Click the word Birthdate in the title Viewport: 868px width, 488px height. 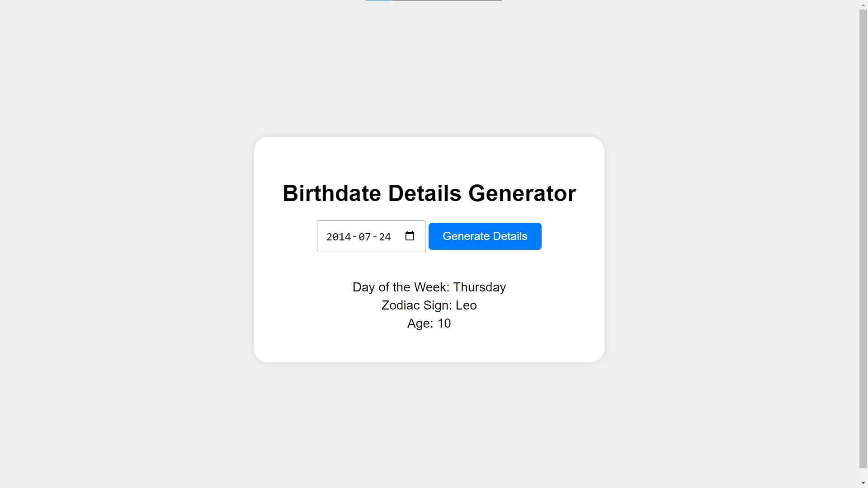click(x=332, y=193)
